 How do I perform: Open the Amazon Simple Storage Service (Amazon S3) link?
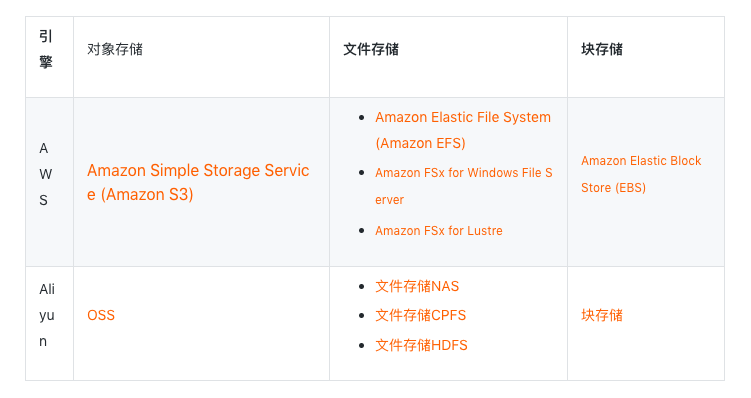coord(198,182)
